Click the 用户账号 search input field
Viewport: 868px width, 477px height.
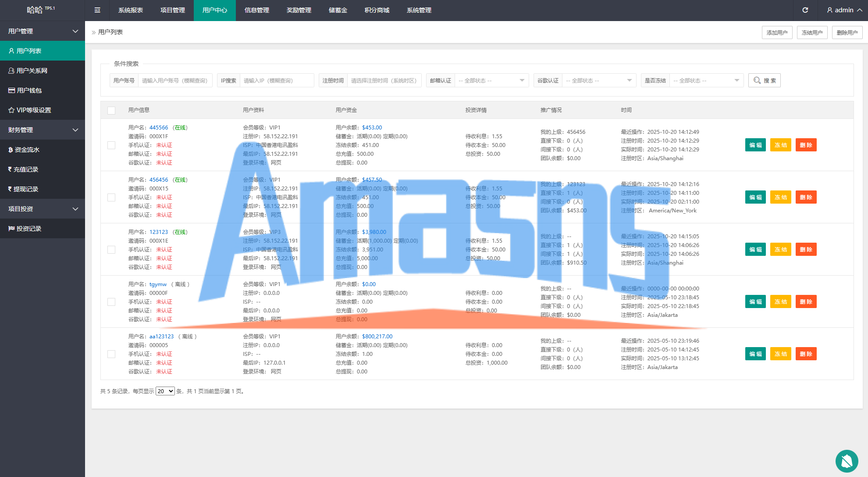click(174, 81)
